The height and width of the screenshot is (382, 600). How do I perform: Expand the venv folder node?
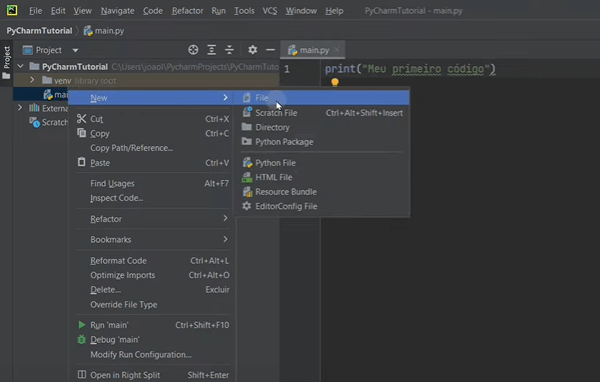[33, 80]
